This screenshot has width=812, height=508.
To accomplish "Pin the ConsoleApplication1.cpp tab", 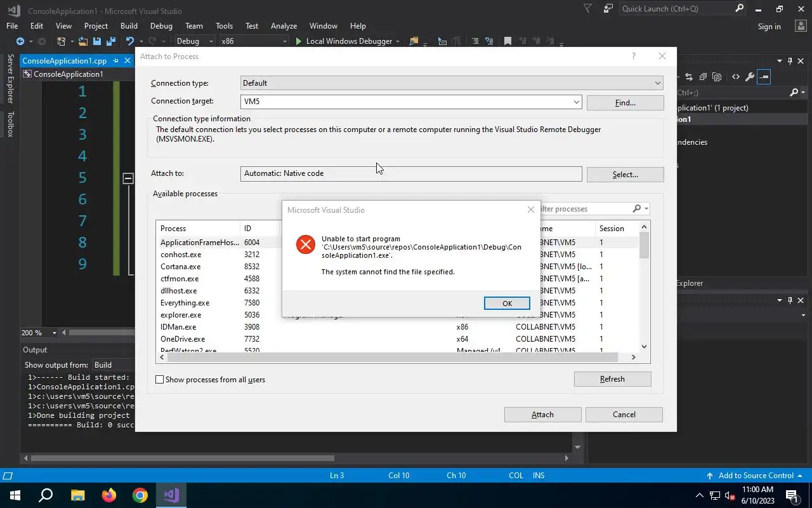I will 115,61.
